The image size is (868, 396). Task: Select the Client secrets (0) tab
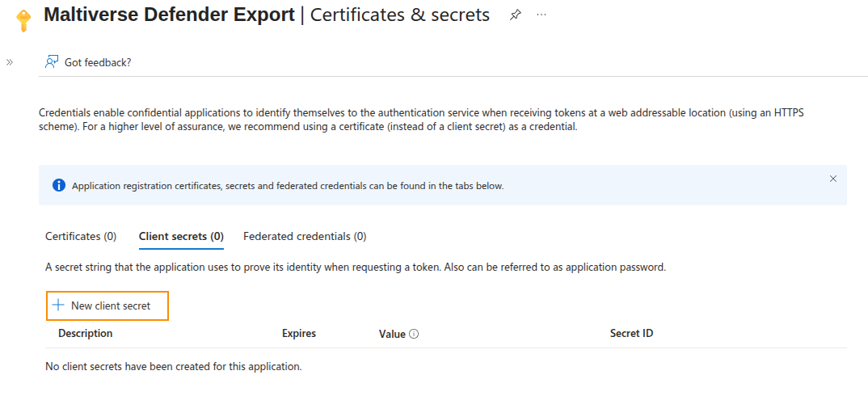tap(181, 237)
